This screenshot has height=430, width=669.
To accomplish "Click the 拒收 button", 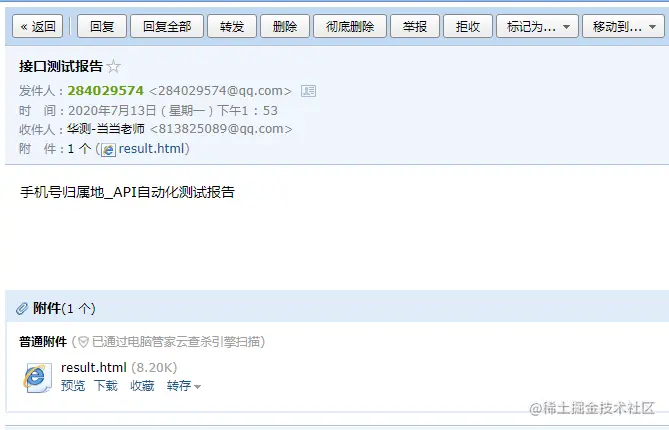I will pyautogui.click(x=468, y=26).
